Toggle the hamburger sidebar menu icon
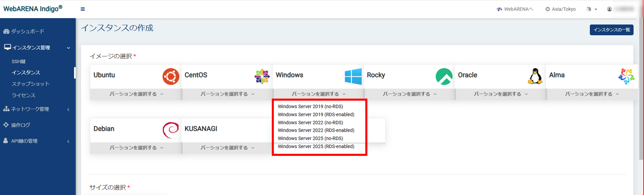 coord(83,9)
